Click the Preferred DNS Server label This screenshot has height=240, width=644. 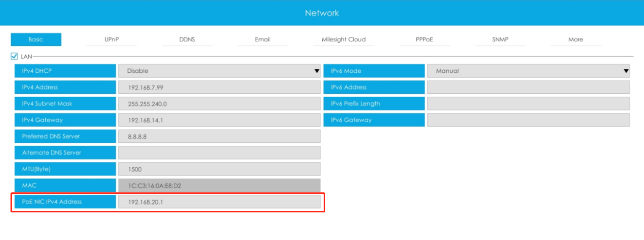65,137
